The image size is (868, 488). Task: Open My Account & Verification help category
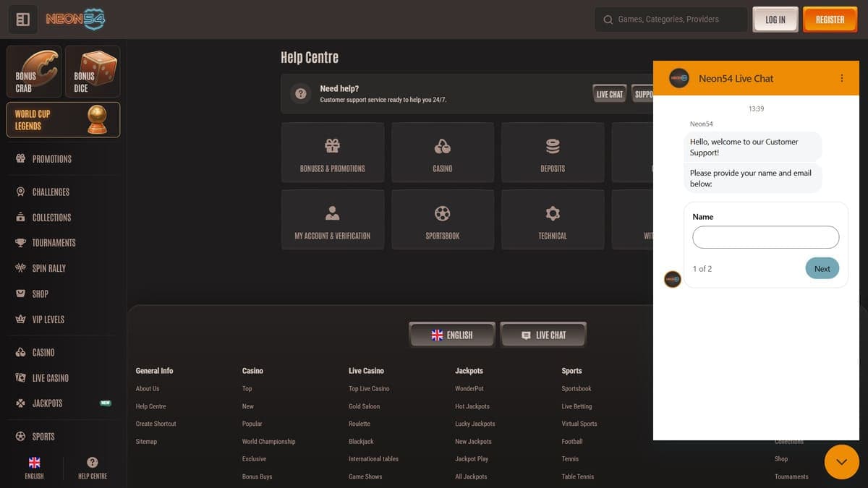click(333, 220)
